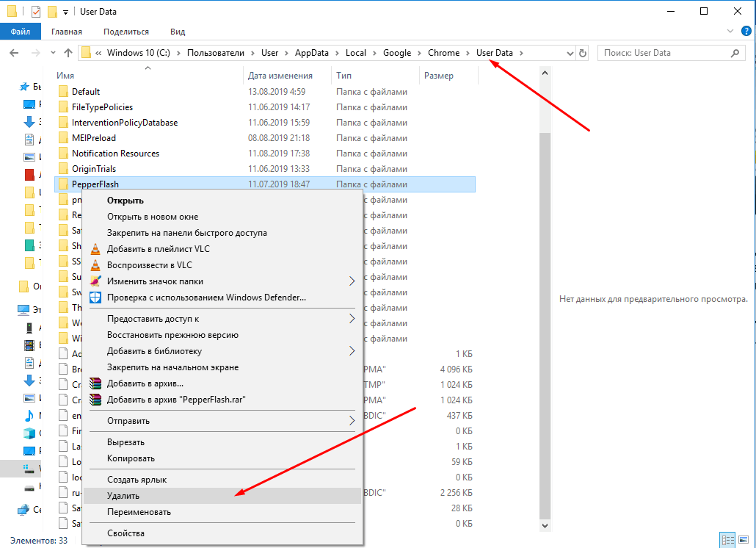
Task: Click the Forward navigation arrow
Action: tap(36, 53)
